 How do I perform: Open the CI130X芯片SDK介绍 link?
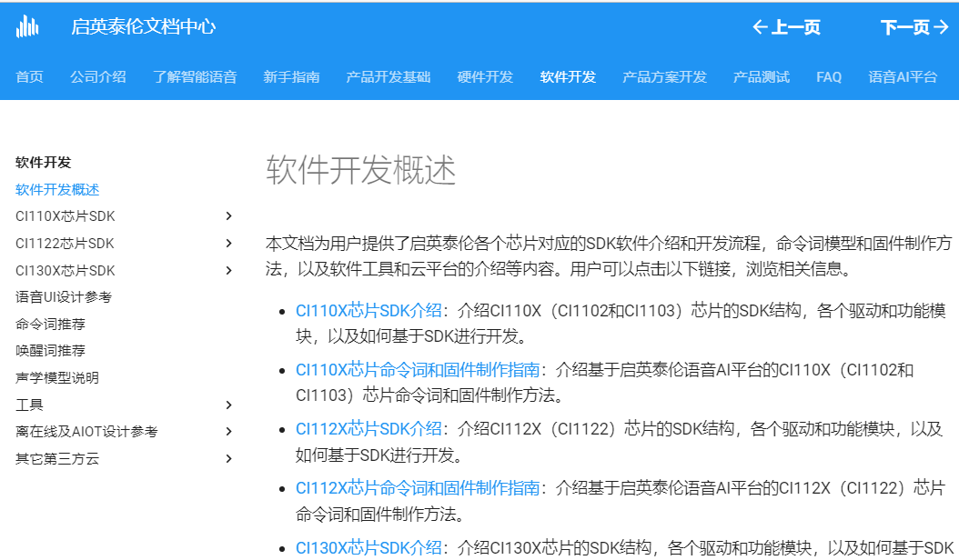point(368,547)
